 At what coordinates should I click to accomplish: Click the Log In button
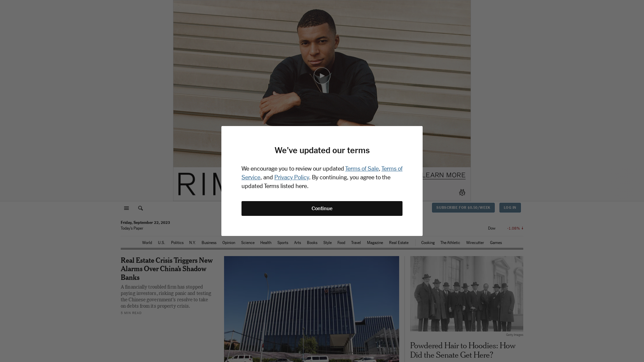510,208
